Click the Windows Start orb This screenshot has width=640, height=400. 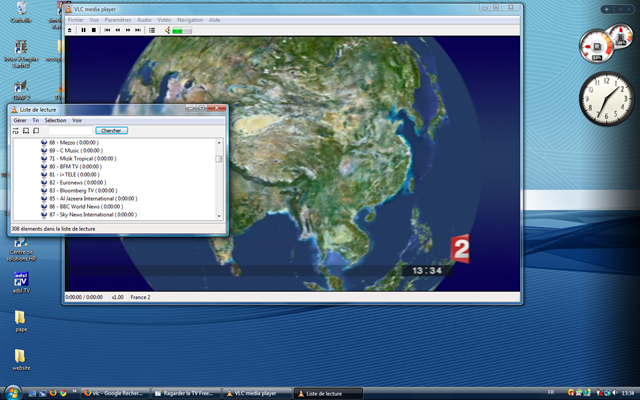pyautogui.click(x=13, y=393)
